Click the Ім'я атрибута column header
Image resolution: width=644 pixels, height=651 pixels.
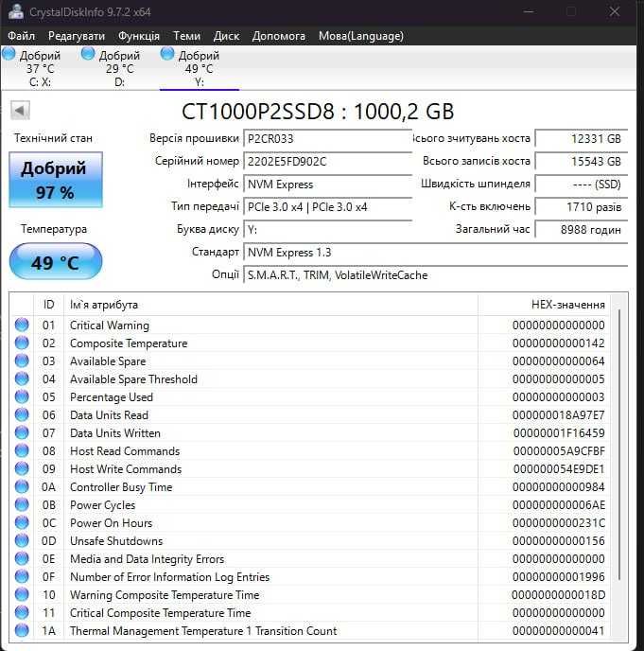click(x=271, y=305)
